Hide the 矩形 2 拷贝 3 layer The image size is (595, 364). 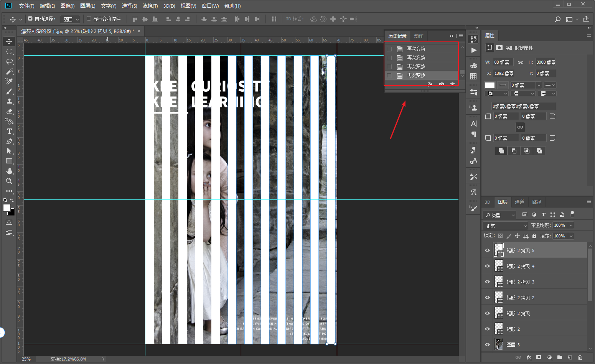pos(487,282)
